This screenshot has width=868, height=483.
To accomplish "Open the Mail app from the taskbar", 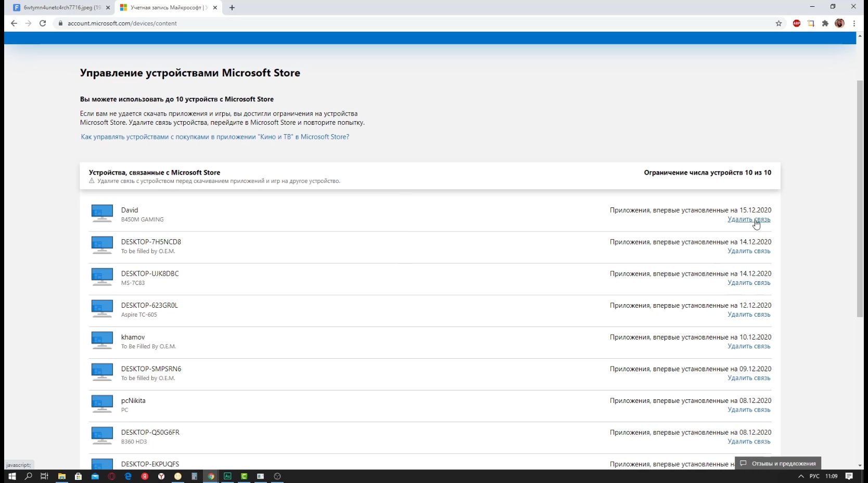I will coord(95,476).
